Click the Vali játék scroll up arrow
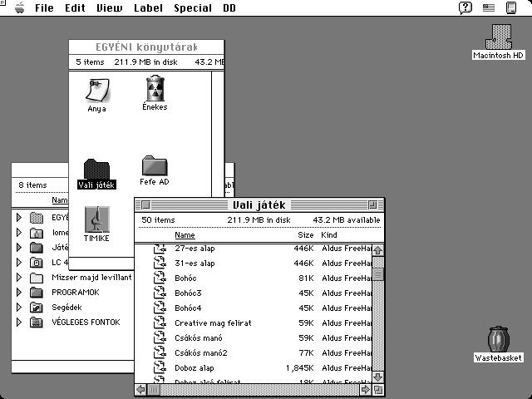 [x=378, y=250]
